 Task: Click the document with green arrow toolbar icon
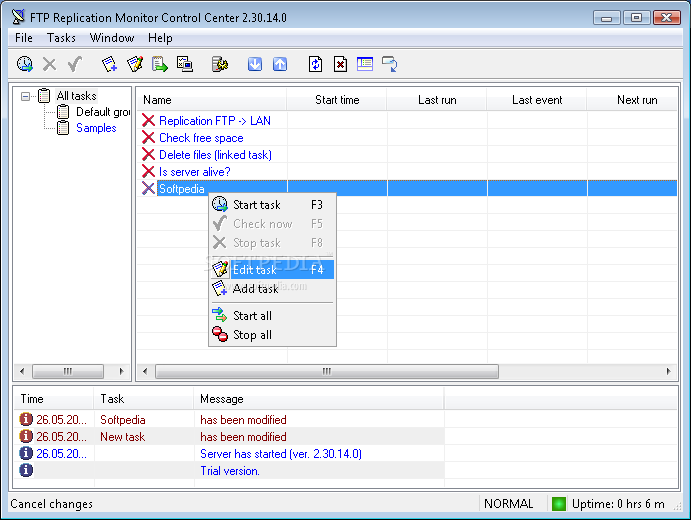[160, 64]
